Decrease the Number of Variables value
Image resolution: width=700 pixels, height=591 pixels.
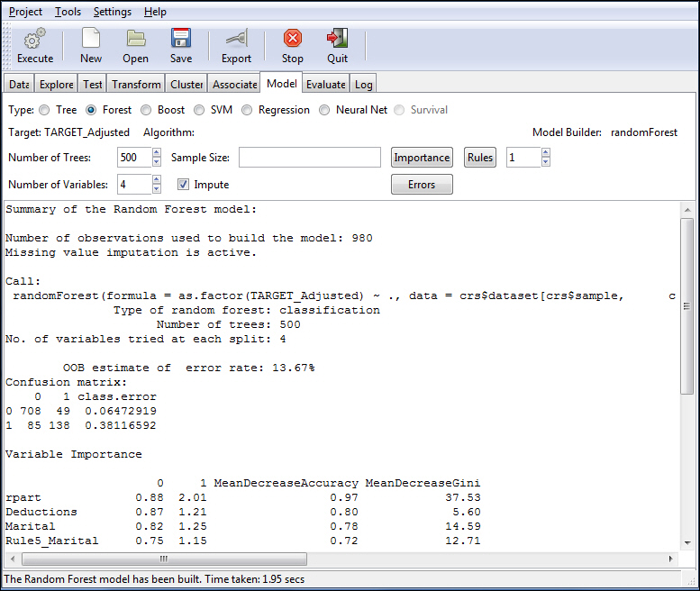point(156,189)
